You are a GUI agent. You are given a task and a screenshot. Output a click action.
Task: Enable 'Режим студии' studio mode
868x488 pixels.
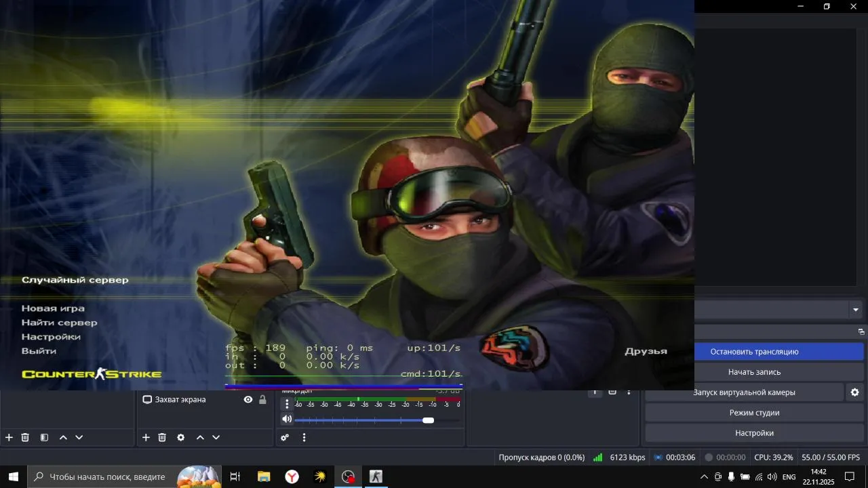click(754, 413)
